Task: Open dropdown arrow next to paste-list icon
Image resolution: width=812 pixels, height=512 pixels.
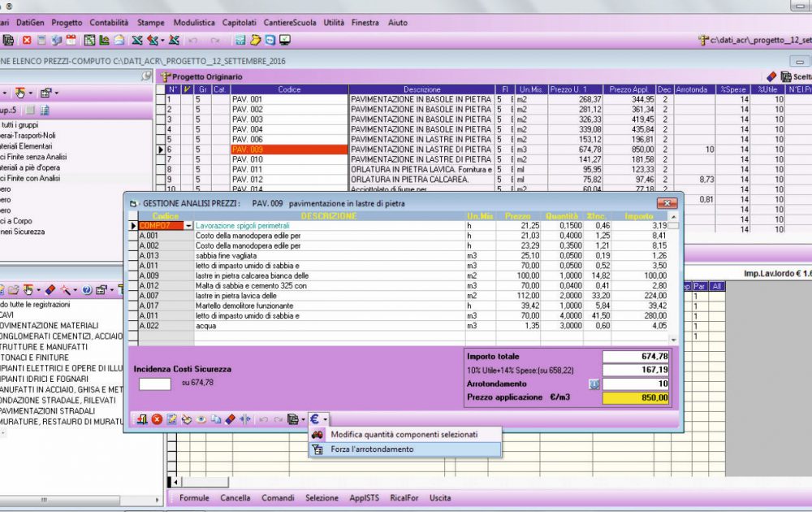Action: [x=303, y=419]
